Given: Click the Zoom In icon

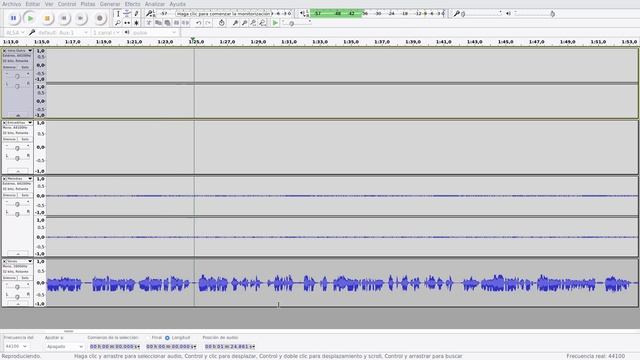Looking at the screenshot, I should point(235,23).
